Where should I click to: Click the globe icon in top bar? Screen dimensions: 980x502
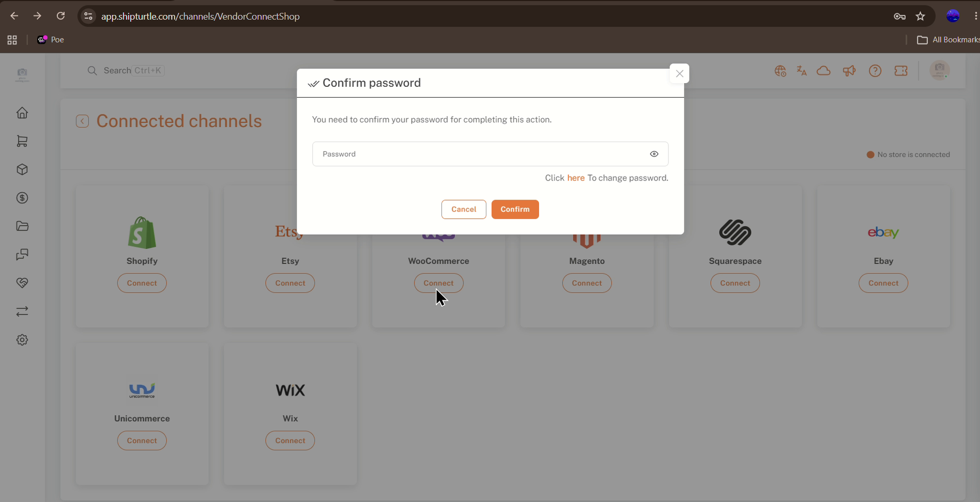tap(780, 71)
